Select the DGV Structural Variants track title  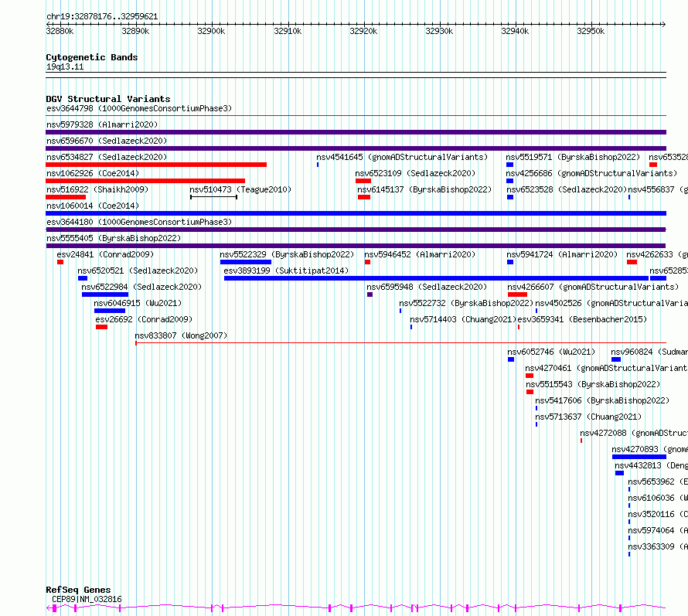pyautogui.click(x=108, y=99)
